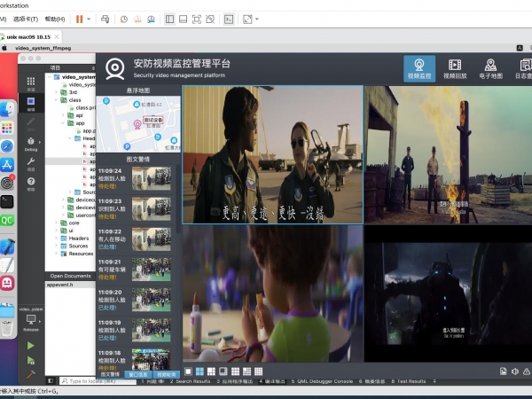Click the 11:09:22 有人在移动 alarm entry
The height and width of the screenshot is (399, 532).
tap(135, 238)
